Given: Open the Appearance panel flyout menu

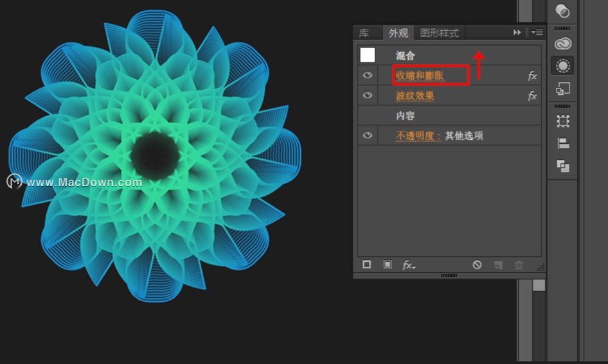Looking at the screenshot, I should coord(537,33).
